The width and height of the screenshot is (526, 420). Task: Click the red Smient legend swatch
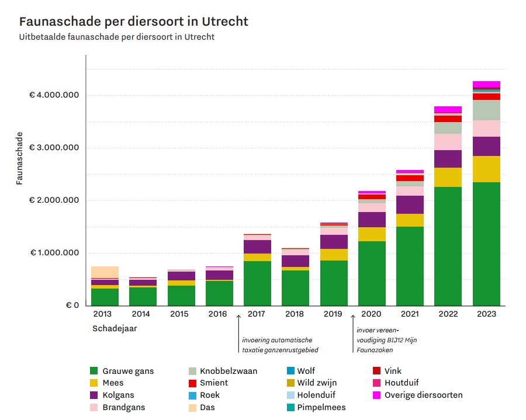click(192, 383)
